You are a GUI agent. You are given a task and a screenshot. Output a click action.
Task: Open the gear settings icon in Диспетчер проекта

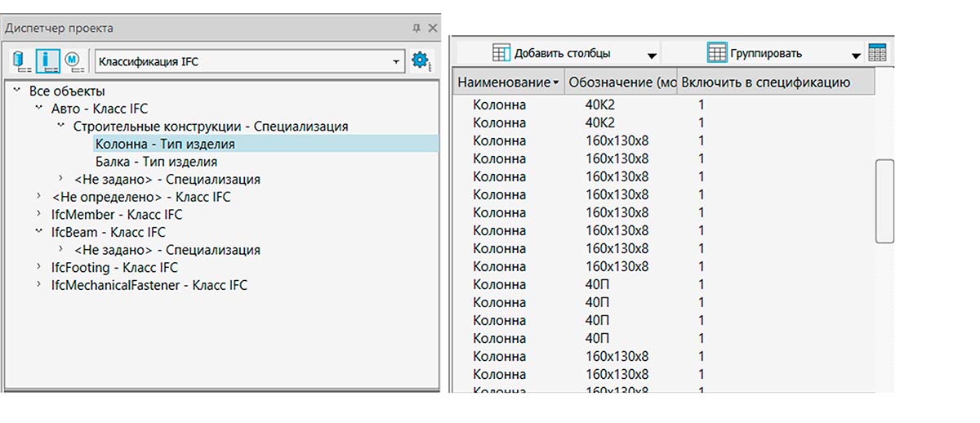[420, 60]
